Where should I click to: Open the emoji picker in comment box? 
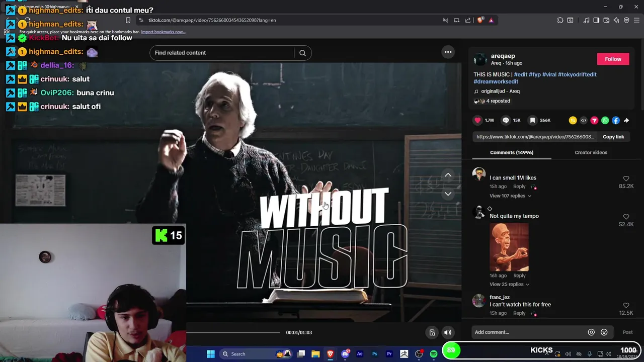[604, 332]
